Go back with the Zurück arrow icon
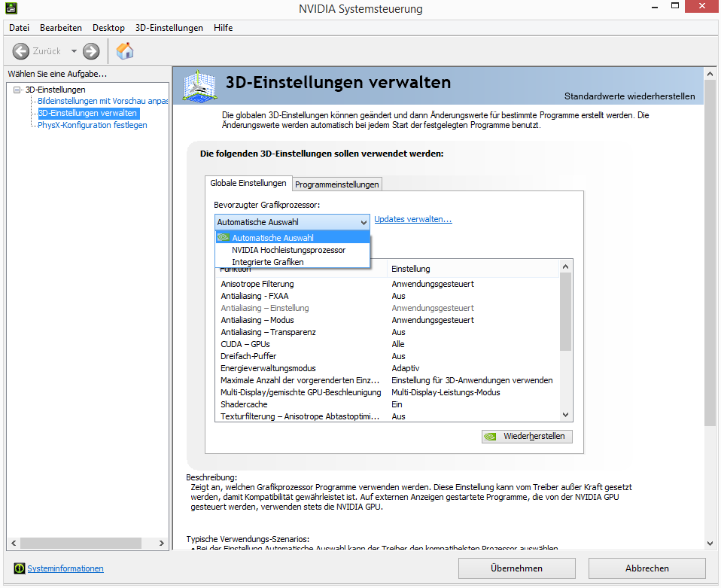This screenshot has width=721, height=588. [20, 51]
